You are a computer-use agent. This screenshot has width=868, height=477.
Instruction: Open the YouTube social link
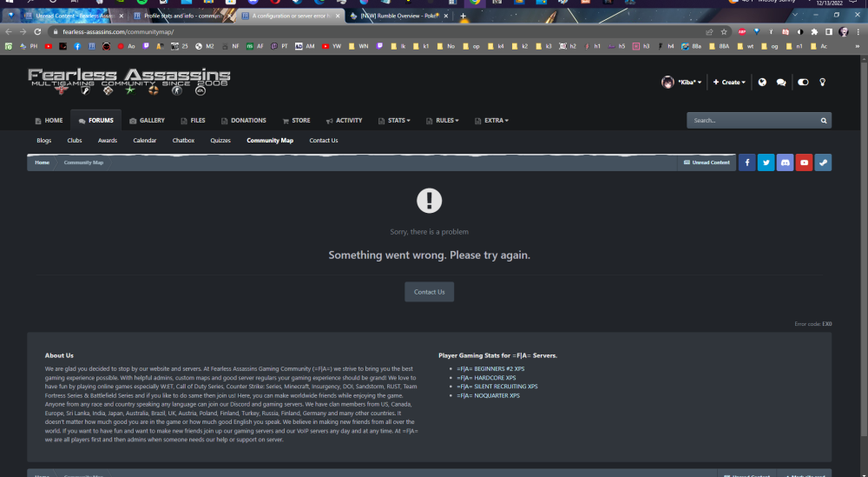(804, 162)
